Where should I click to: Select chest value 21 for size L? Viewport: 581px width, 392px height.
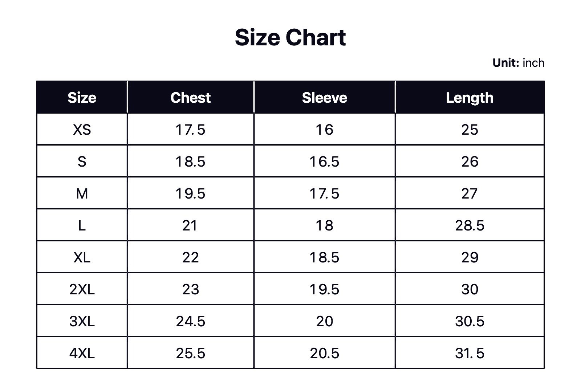(190, 225)
